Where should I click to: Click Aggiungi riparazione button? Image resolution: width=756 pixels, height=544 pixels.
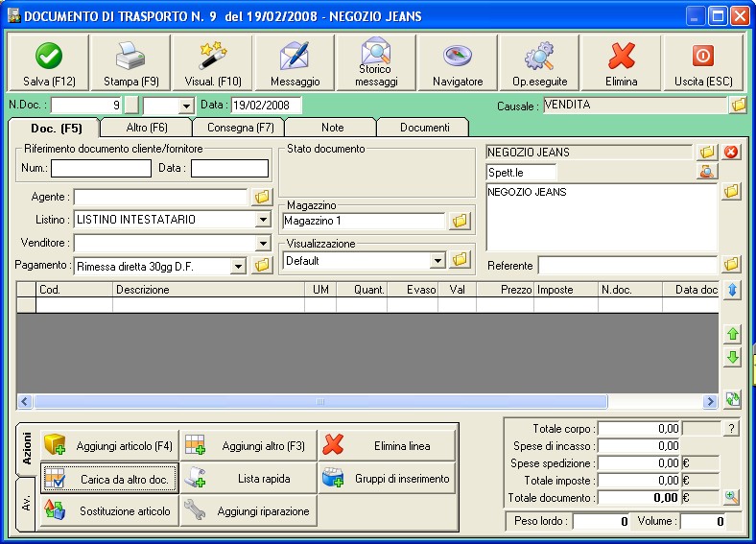tap(248, 510)
